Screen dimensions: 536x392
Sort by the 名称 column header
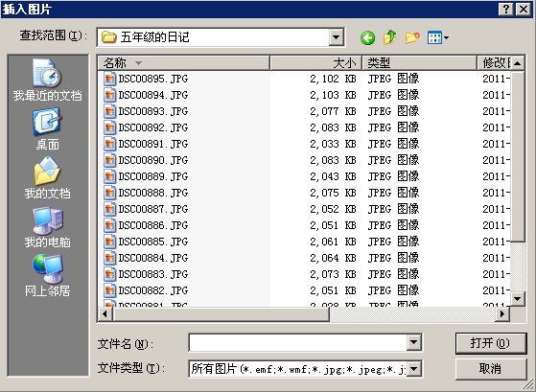184,63
